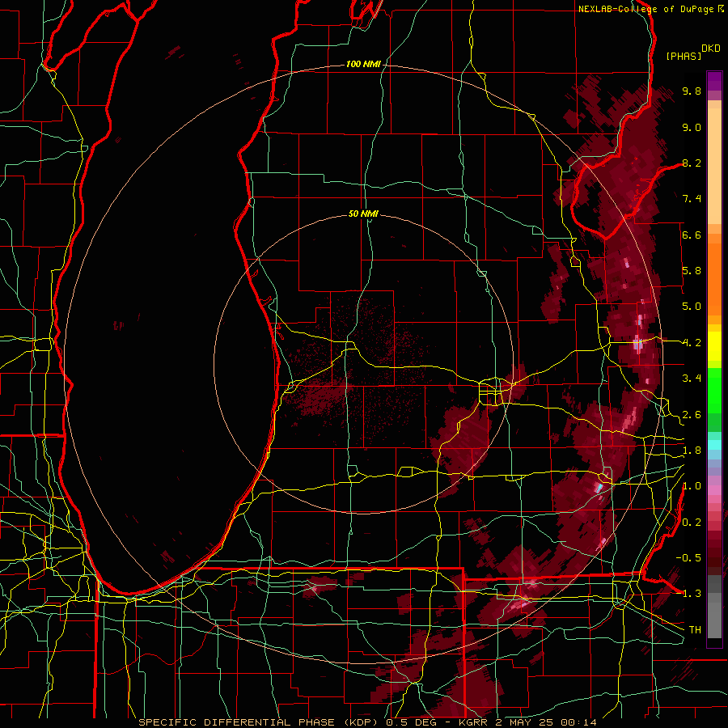Image resolution: width=728 pixels, height=728 pixels.
Task: Select the 3.4 value on the color scale
Action: (692, 379)
